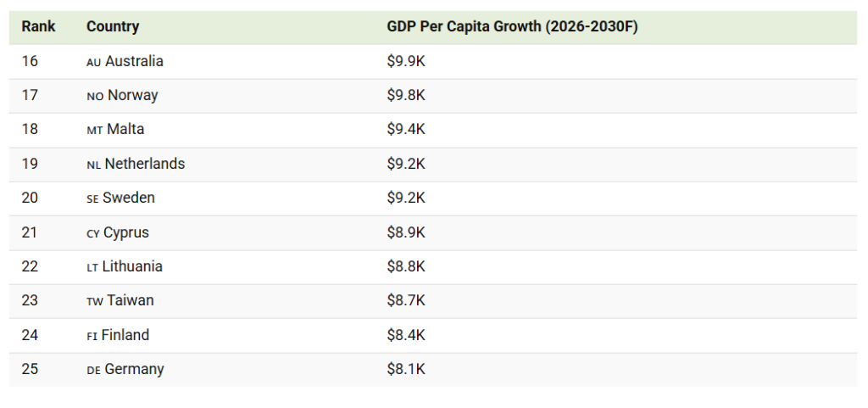The width and height of the screenshot is (868, 408).
Task: Click the TW flag code beside Taiwan
Action: pyautogui.click(x=95, y=301)
